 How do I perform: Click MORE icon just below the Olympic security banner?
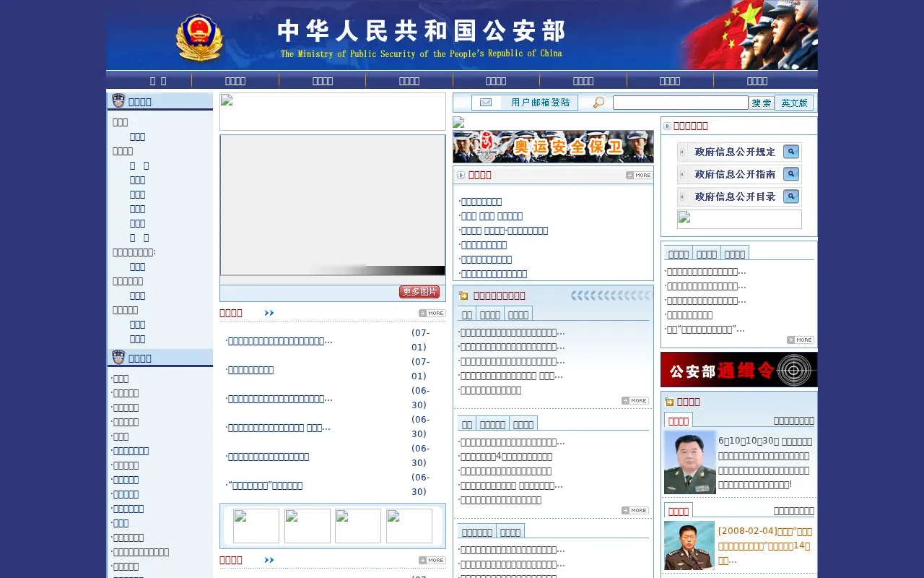coord(639,175)
